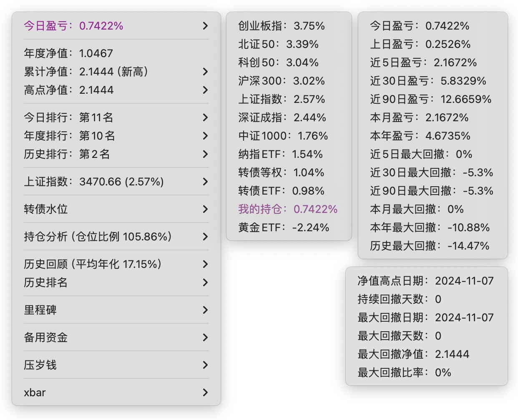Click the chevron beside 持仓分析

pos(205,237)
